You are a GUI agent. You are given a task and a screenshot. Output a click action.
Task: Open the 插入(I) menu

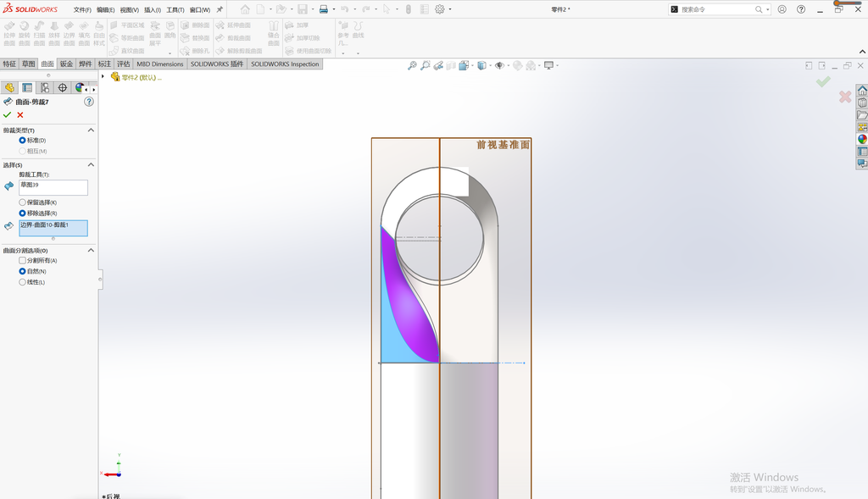[x=153, y=9]
